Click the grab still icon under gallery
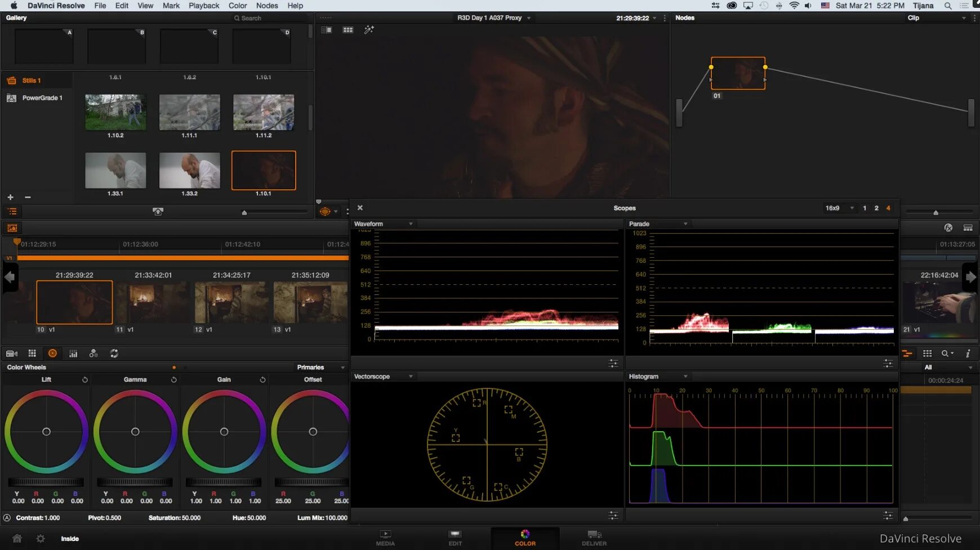Viewport: 980px width, 550px height. [x=158, y=212]
